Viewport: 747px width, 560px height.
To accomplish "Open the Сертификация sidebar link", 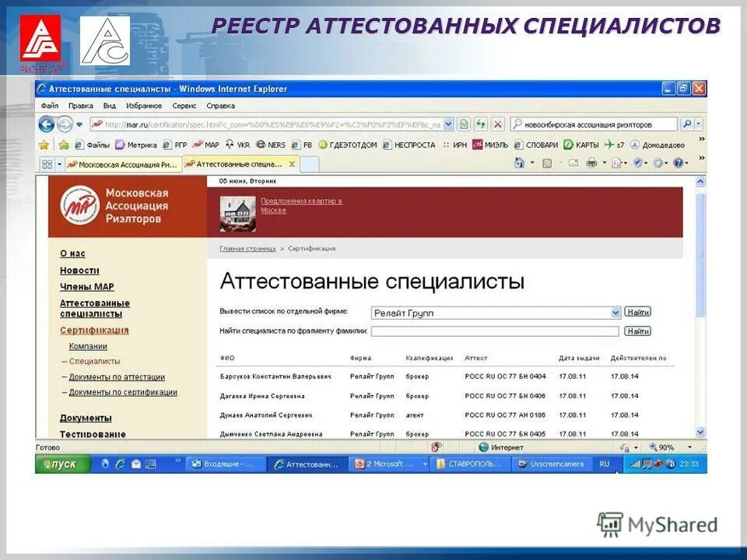I will click(95, 330).
